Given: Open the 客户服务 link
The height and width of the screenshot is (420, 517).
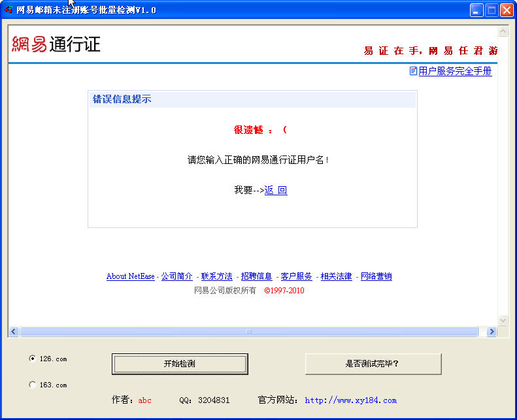Looking at the screenshot, I should (x=297, y=276).
